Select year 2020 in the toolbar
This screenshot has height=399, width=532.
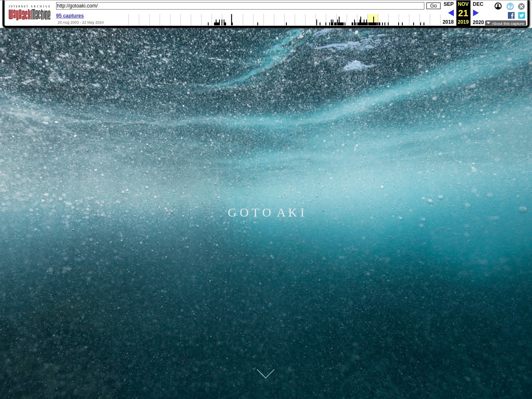pos(478,22)
